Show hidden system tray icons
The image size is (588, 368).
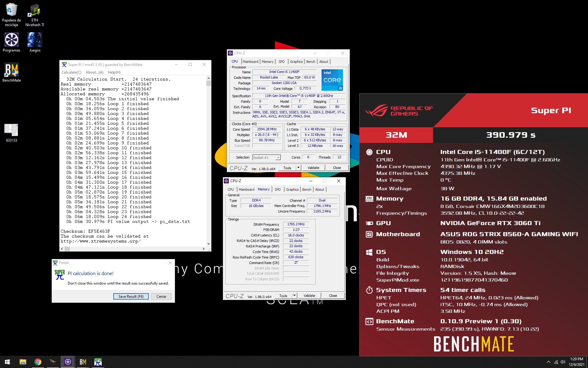(x=548, y=362)
